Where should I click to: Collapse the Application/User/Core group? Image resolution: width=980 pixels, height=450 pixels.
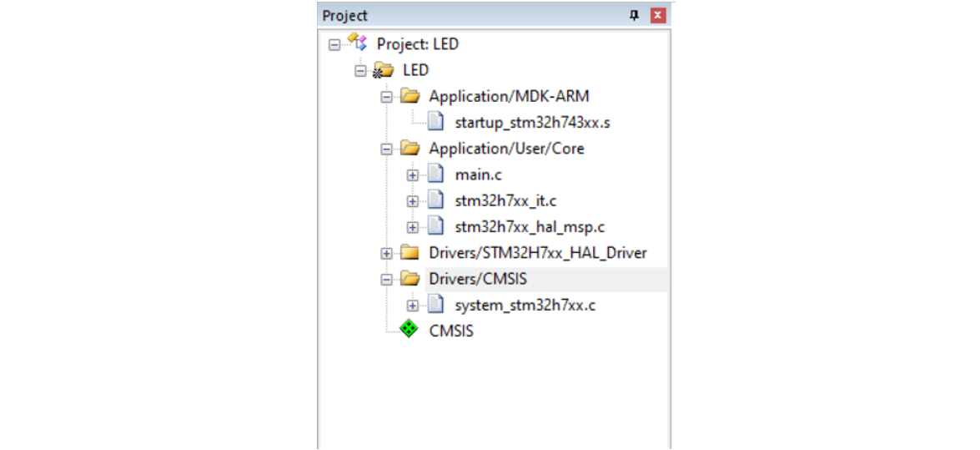tap(386, 149)
